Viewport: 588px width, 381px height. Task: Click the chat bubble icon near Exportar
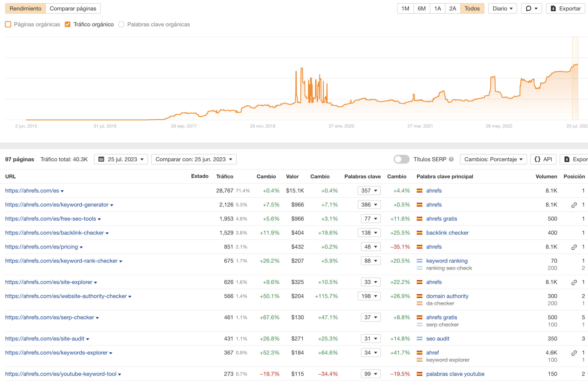(x=529, y=8)
